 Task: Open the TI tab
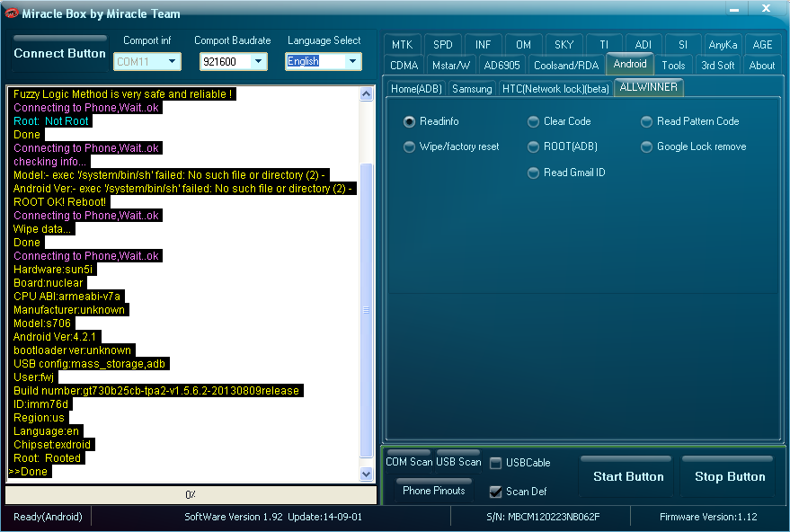(x=604, y=45)
